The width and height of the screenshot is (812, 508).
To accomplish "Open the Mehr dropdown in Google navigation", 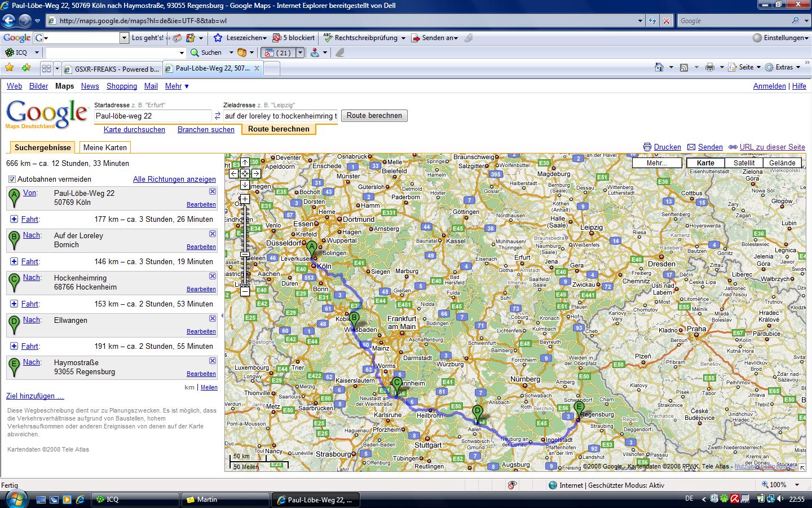I will tap(176, 86).
